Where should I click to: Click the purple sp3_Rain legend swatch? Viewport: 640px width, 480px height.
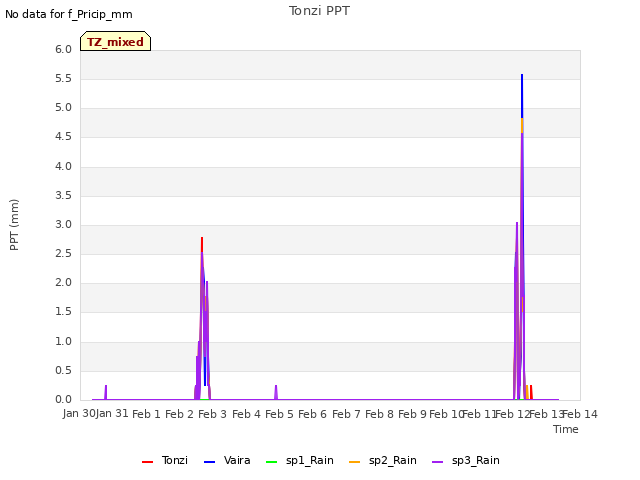coord(438,462)
